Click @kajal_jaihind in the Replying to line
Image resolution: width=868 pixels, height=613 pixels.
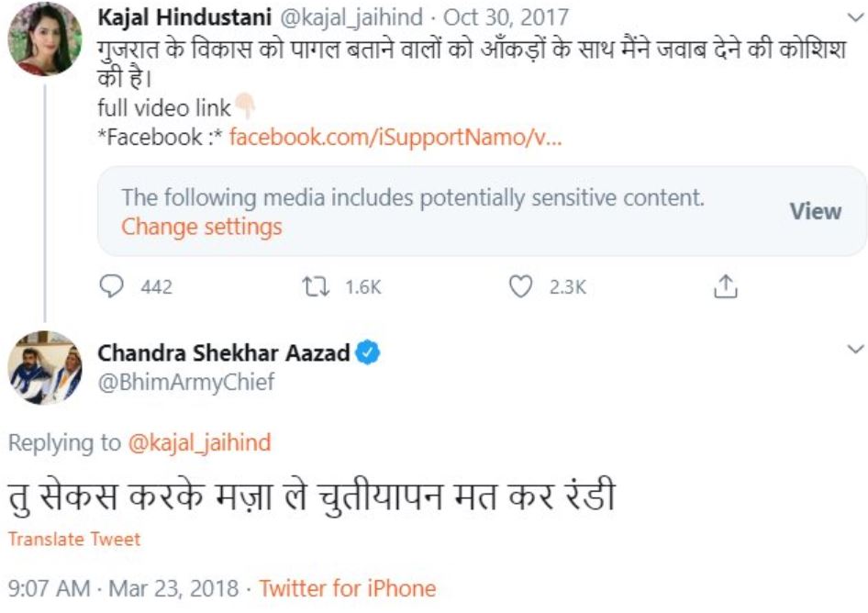pos(199,443)
